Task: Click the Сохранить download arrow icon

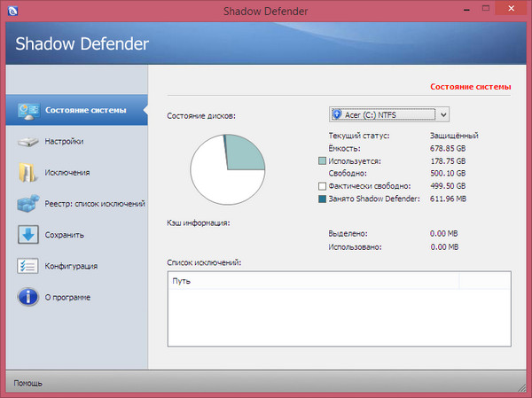Action: pyautogui.click(x=27, y=235)
